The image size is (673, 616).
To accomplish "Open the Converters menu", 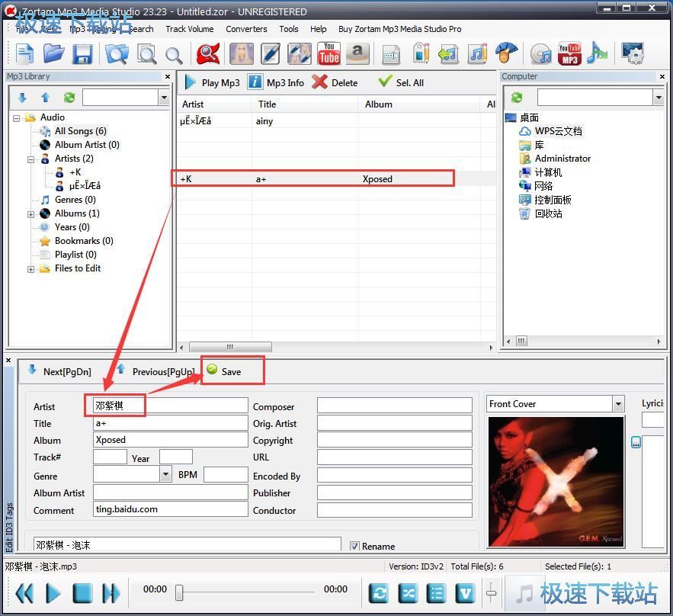I will coord(246,29).
